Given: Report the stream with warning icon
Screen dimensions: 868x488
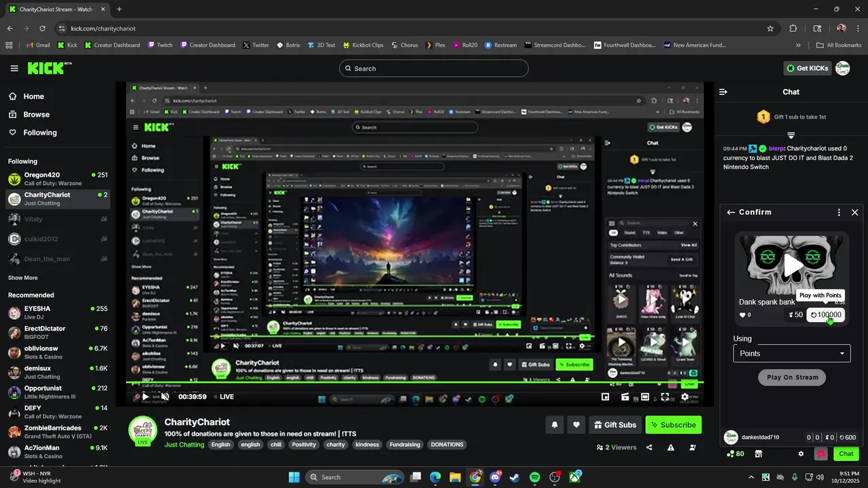Looking at the screenshot, I should point(671,447).
